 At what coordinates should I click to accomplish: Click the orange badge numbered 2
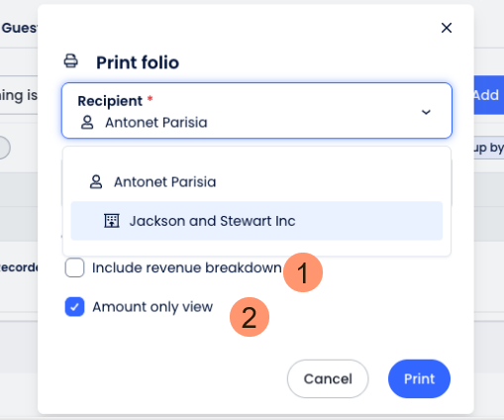[250, 317]
